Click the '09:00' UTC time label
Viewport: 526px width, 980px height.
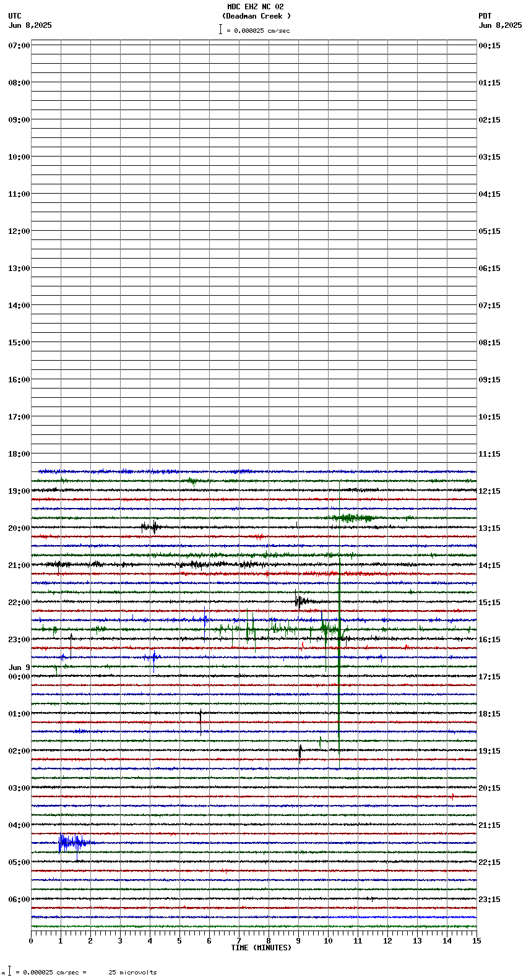click(x=19, y=120)
